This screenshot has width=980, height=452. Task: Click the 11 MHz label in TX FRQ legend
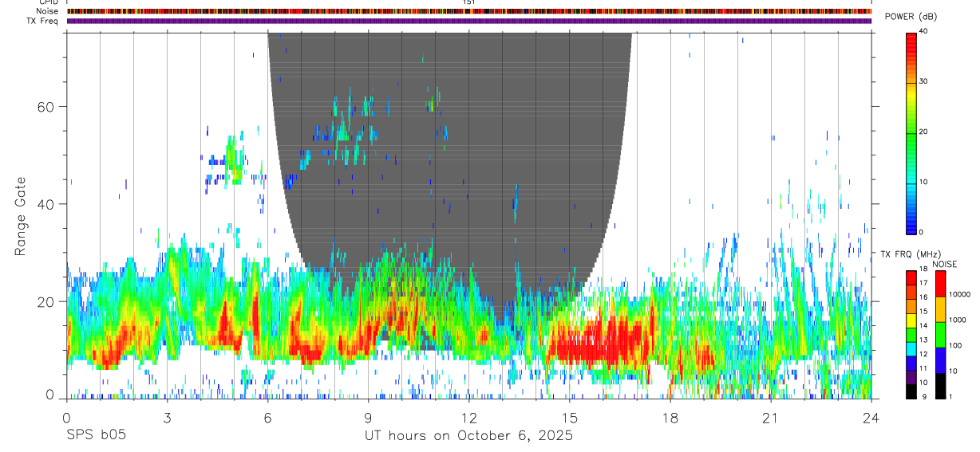point(923,368)
